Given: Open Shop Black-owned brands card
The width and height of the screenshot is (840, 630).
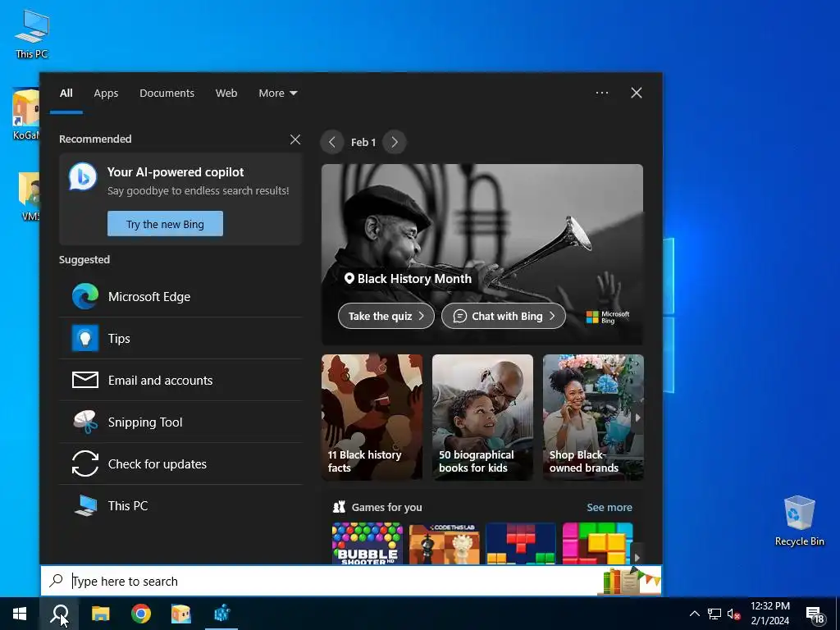Looking at the screenshot, I should 593,418.
